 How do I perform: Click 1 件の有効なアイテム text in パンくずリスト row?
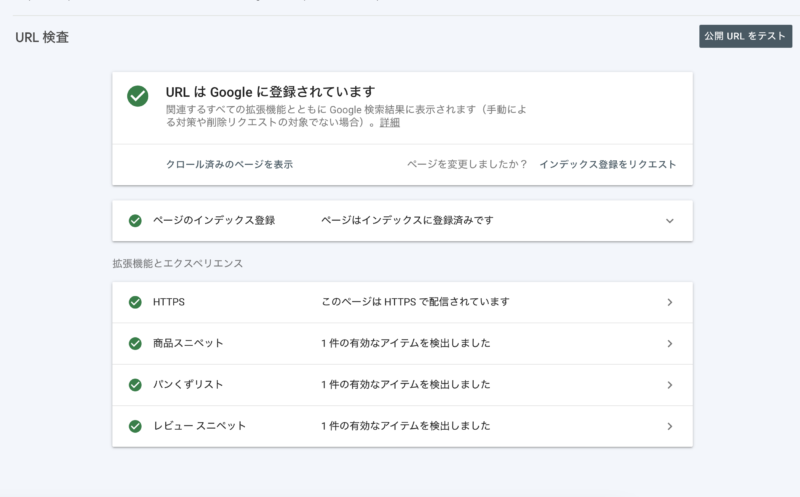[406, 385]
